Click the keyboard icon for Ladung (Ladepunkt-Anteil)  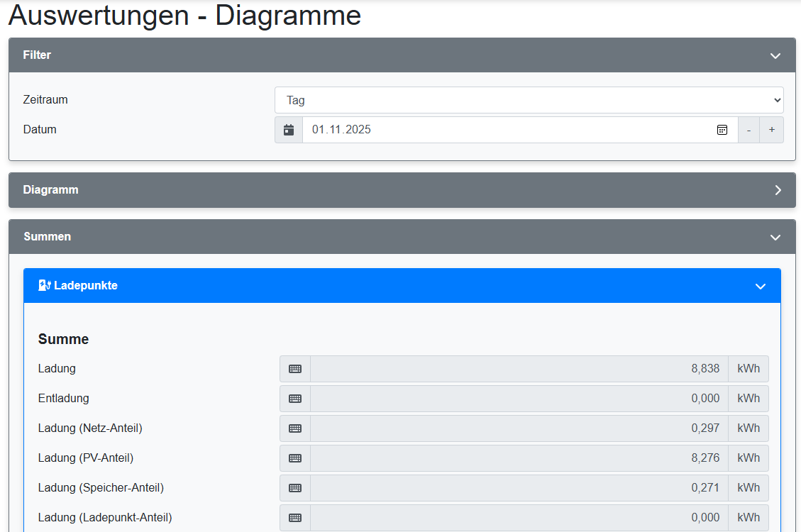294,517
